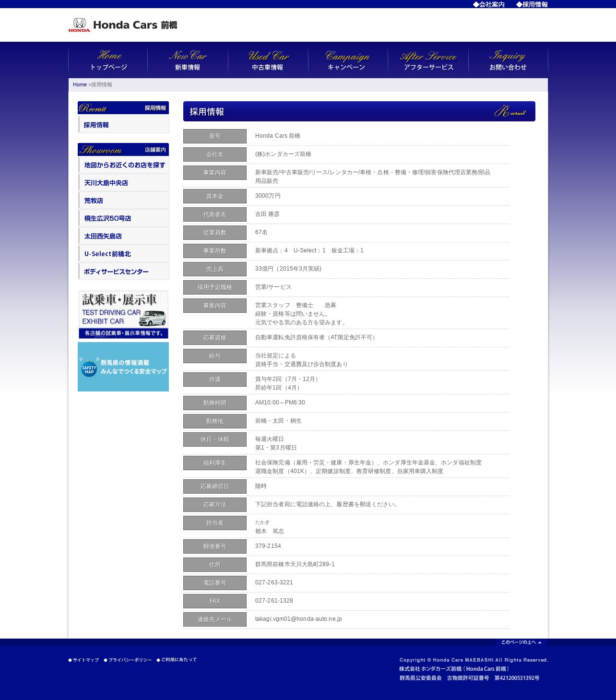
Task: Open New Car 新車情報 nav item
Action: (x=188, y=60)
